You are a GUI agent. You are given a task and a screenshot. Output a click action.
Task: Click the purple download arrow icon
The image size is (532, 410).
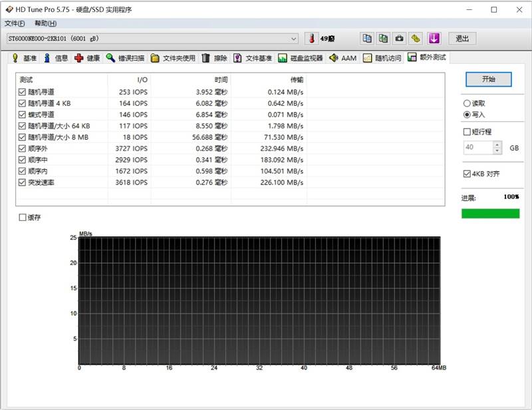tap(434, 39)
